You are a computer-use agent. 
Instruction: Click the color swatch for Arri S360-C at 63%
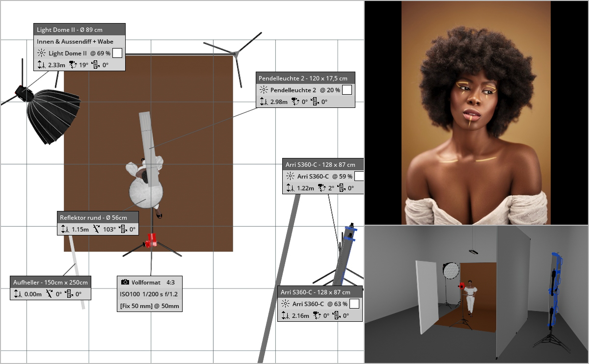(x=354, y=304)
